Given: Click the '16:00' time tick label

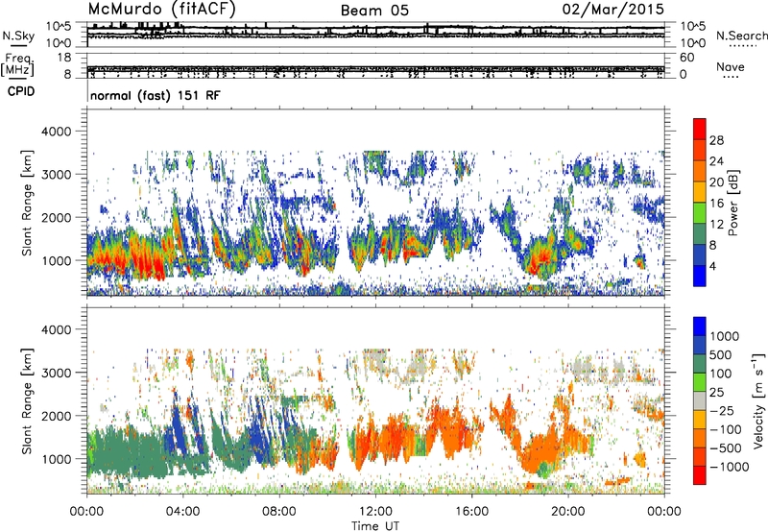Looking at the screenshot, I should [x=471, y=512].
